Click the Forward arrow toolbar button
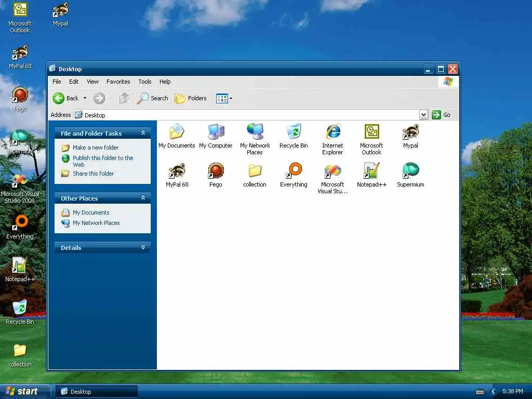The image size is (532, 399). point(99,98)
